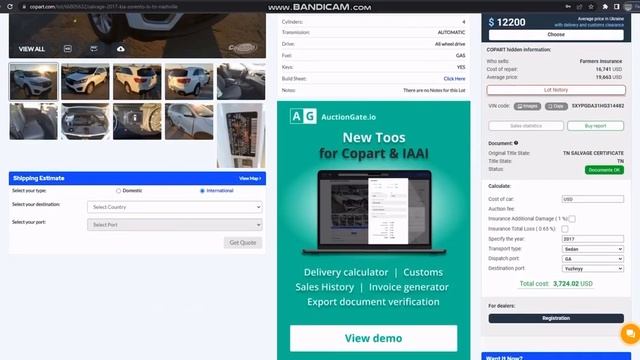Image resolution: width=640 pixels, height=360 pixels.
Task: Select the VIN sticker label thumbnail
Action: (x=241, y=135)
